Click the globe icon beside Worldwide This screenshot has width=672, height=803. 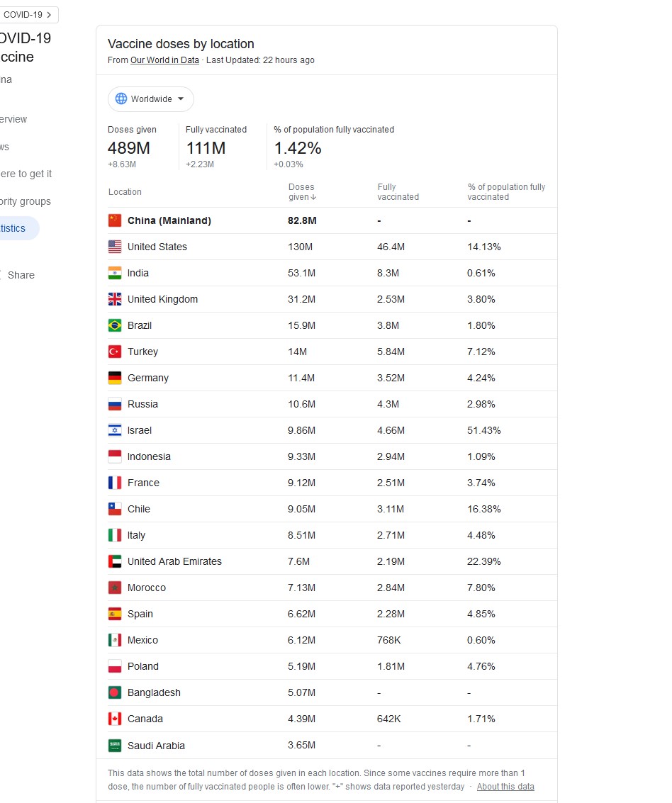[121, 99]
